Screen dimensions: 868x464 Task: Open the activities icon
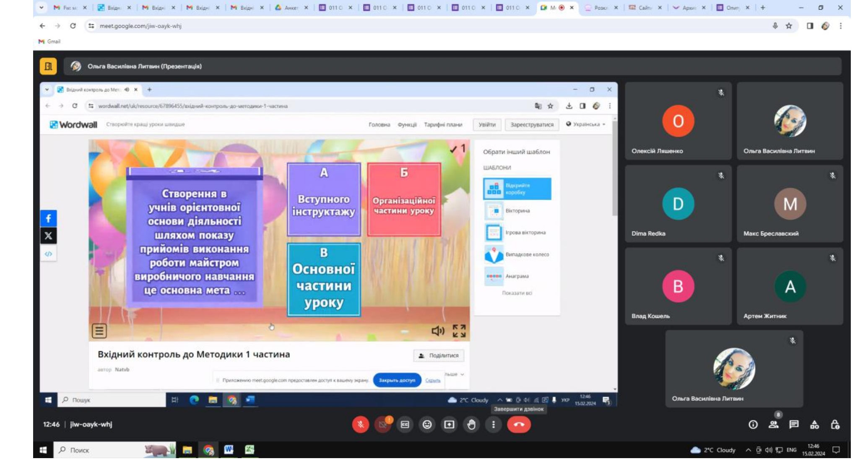814,425
